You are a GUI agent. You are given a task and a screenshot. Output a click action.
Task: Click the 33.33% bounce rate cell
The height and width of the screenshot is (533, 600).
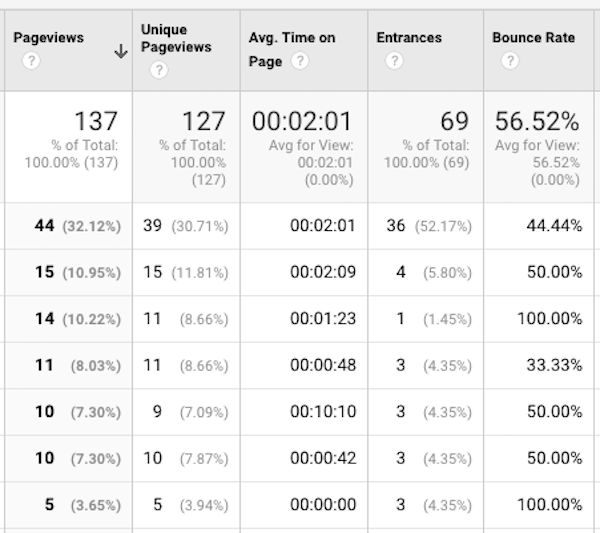coord(554,365)
